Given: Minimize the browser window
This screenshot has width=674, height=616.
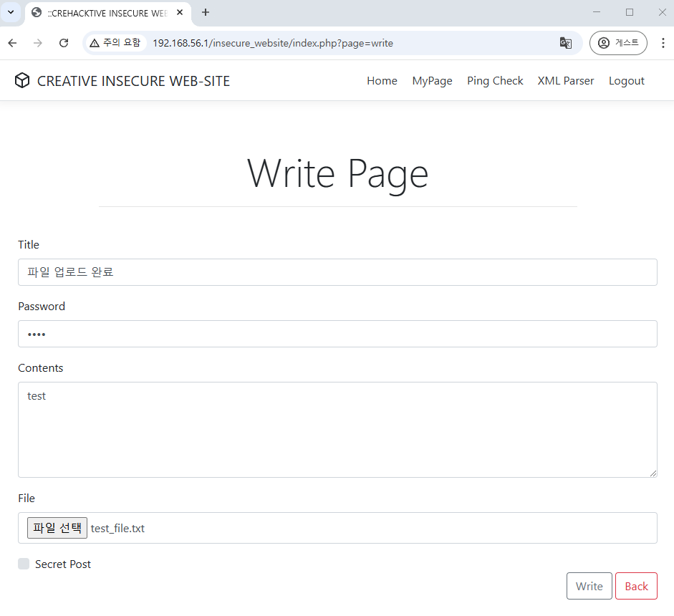Looking at the screenshot, I should click(596, 12).
